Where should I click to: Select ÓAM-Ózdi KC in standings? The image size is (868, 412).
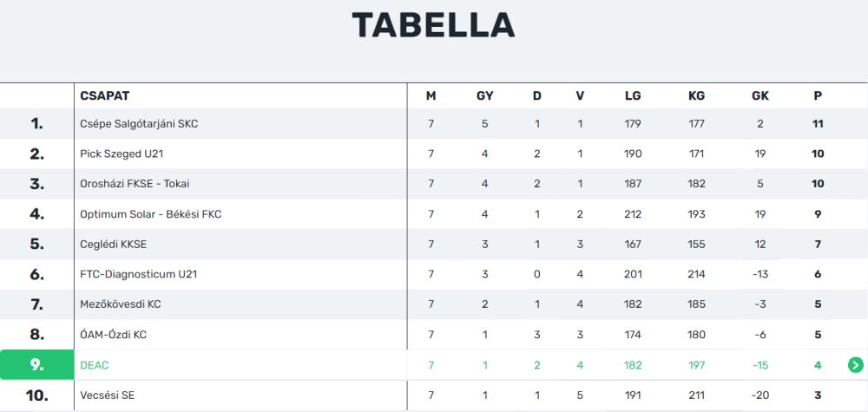point(114,335)
